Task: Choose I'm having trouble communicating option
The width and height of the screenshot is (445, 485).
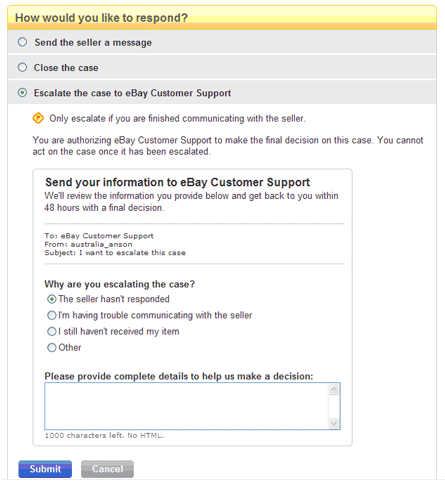Action: [52, 315]
